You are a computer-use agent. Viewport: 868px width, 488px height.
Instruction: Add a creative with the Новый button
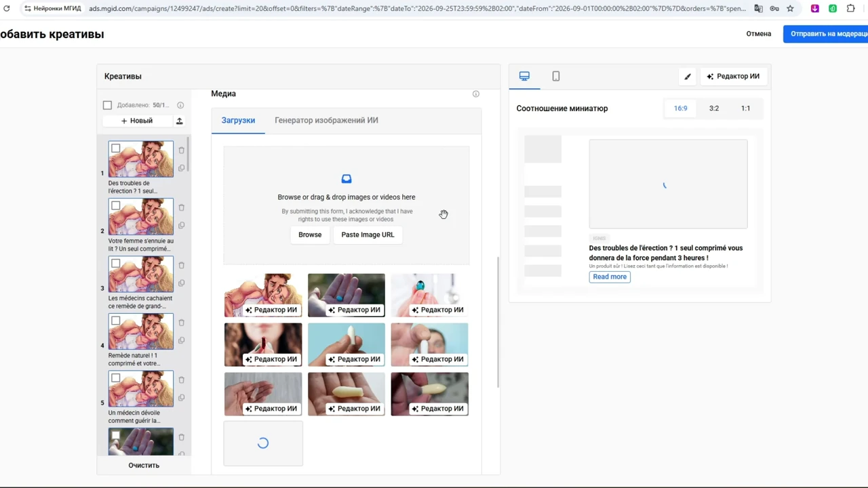[x=137, y=121]
